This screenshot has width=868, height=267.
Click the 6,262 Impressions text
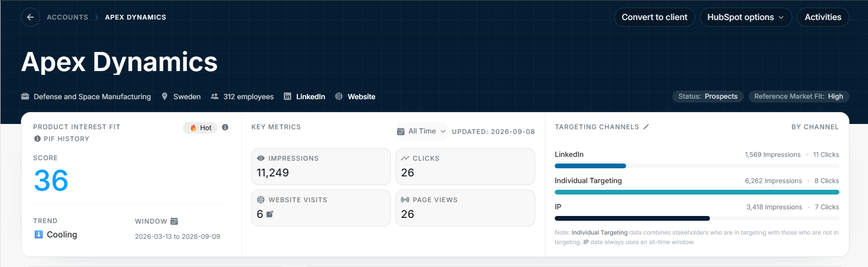(774, 181)
